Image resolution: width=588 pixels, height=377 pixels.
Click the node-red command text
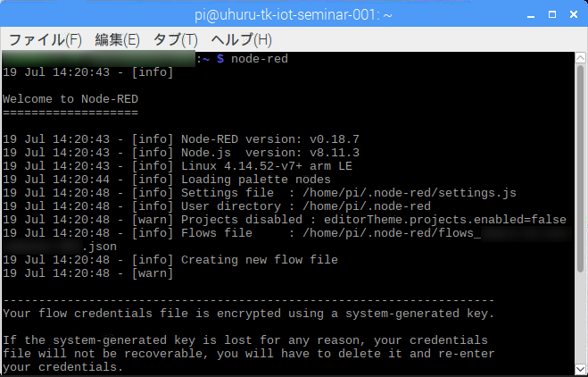pos(259,59)
